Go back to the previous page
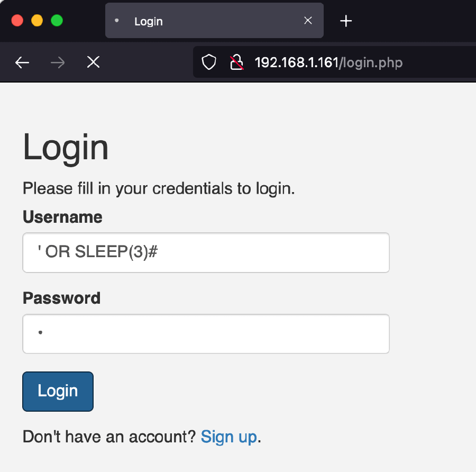476x472 pixels. pos(22,63)
